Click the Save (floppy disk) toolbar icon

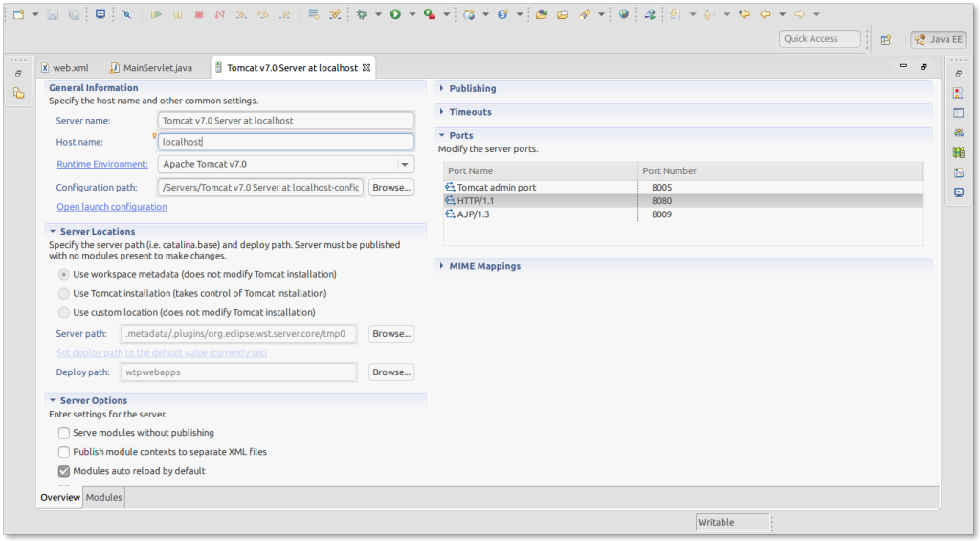(x=54, y=14)
